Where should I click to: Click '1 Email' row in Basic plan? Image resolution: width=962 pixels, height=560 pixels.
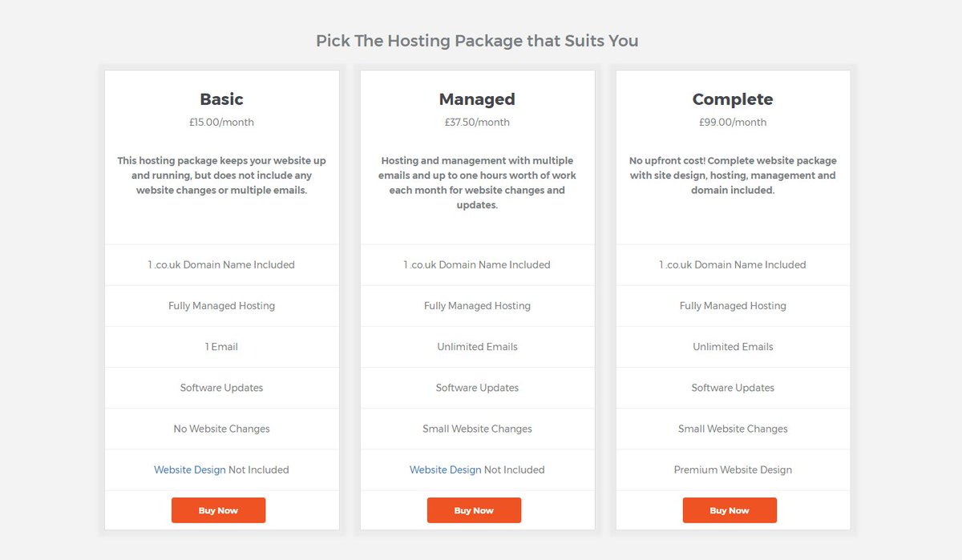[x=222, y=347]
